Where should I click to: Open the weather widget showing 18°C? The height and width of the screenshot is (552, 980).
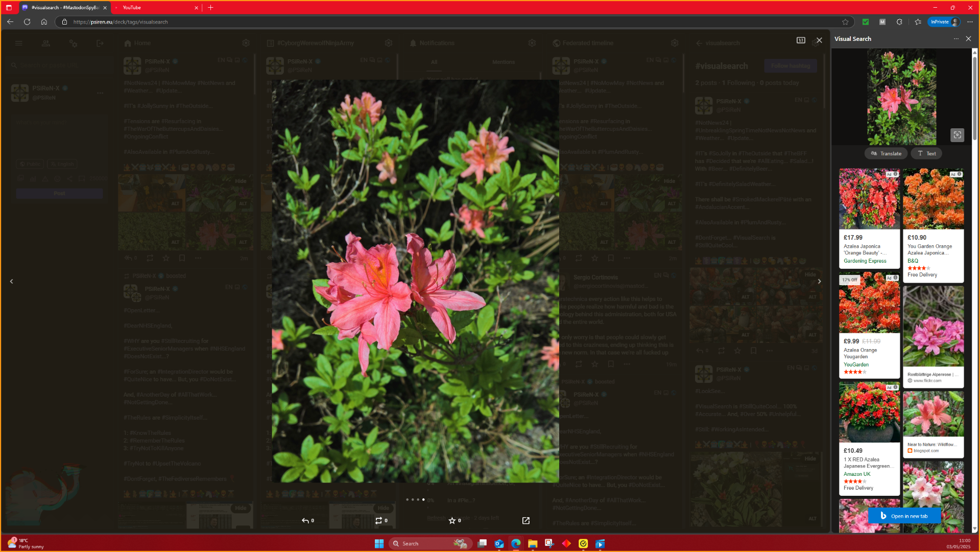coord(26,543)
